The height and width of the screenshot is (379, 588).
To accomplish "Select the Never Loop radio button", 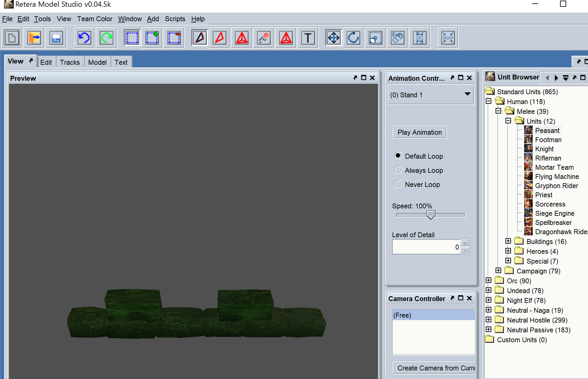I will (398, 184).
